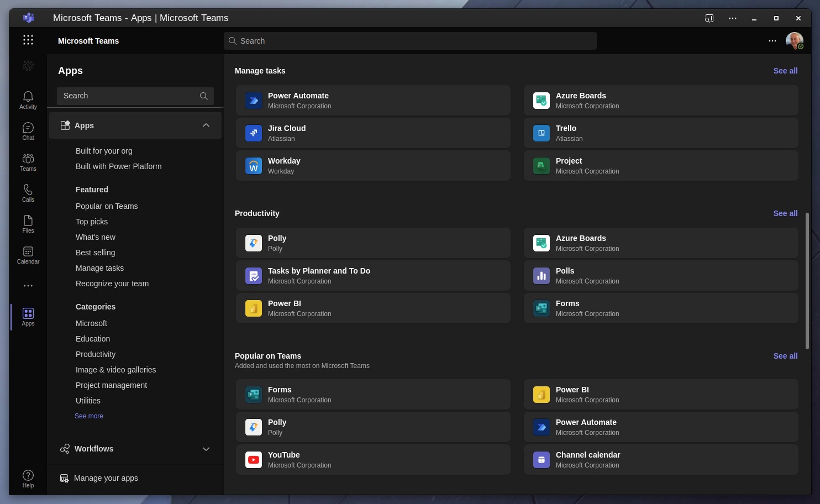Click the Jira Cloud app icon
This screenshot has width=820, height=504.
point(254,133)
